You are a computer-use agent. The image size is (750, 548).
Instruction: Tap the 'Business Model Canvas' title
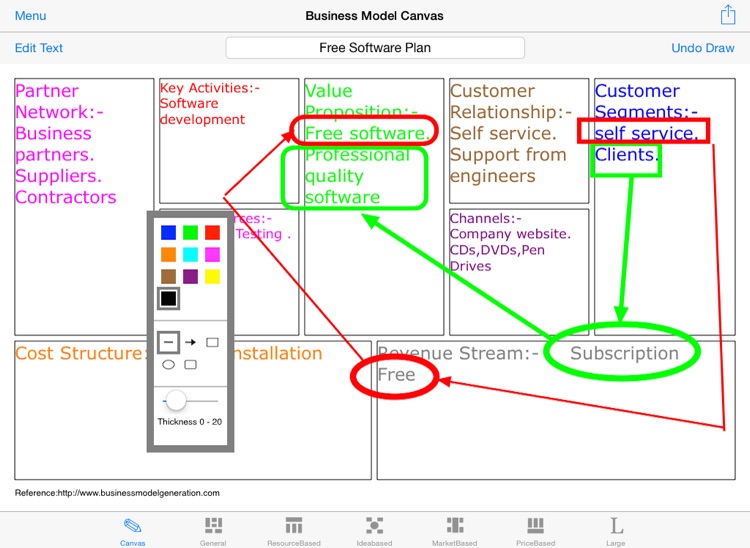(x=375, y=16)
